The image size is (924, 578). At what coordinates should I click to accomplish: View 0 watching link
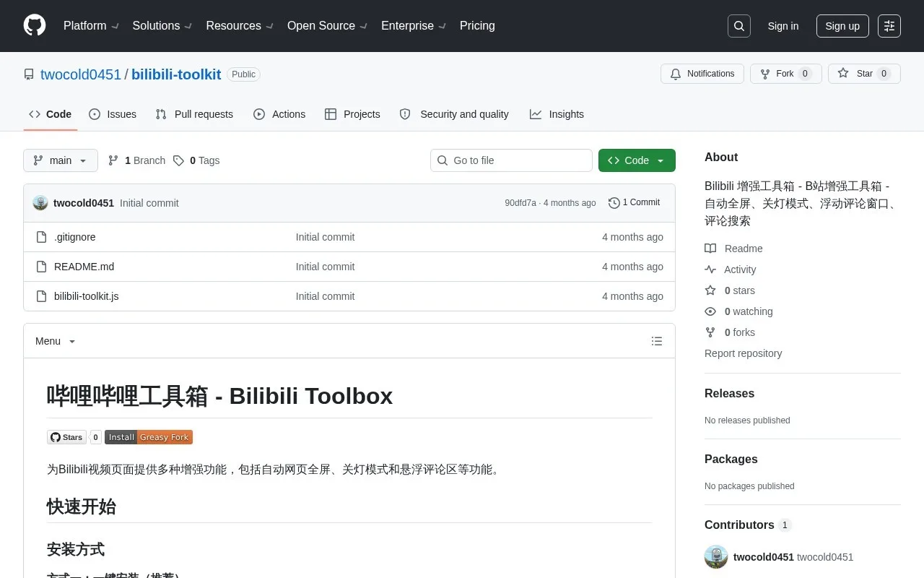pyautogui.click(x=738, y=311)
